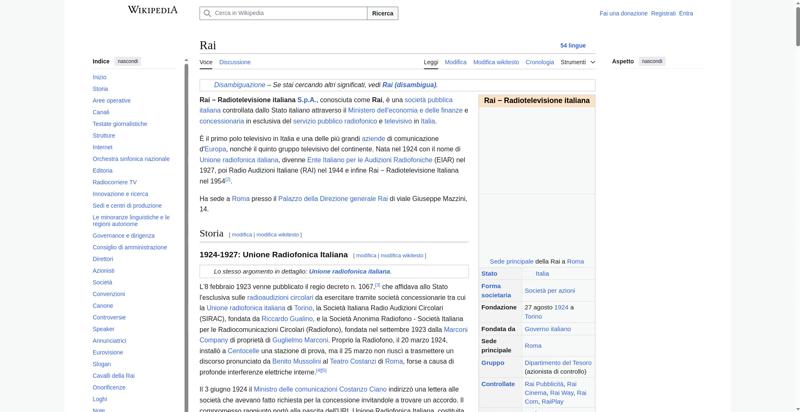
Task: Go to Eurovisione index entry
Action: coord(108,352)
